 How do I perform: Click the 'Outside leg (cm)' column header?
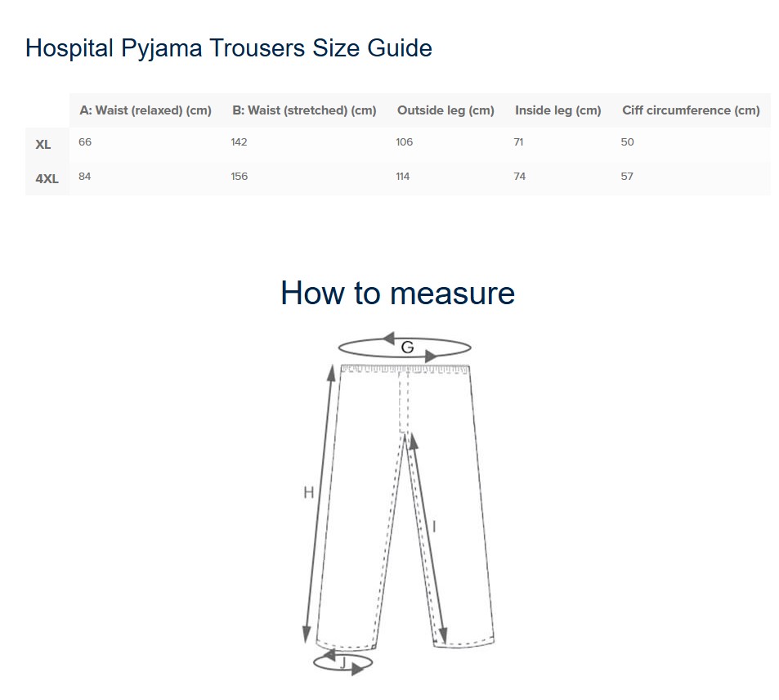coord(445,110)
